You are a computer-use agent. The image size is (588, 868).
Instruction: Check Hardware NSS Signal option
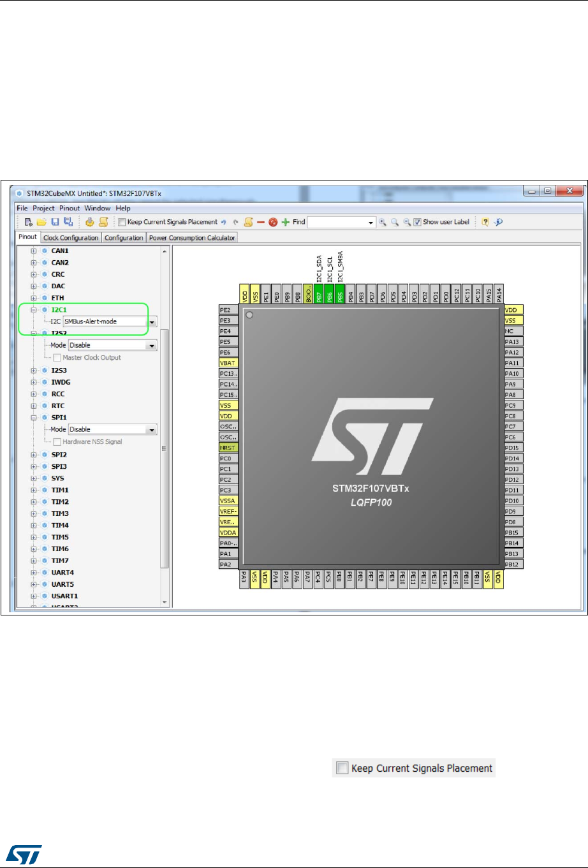click(x=57, y=441)
